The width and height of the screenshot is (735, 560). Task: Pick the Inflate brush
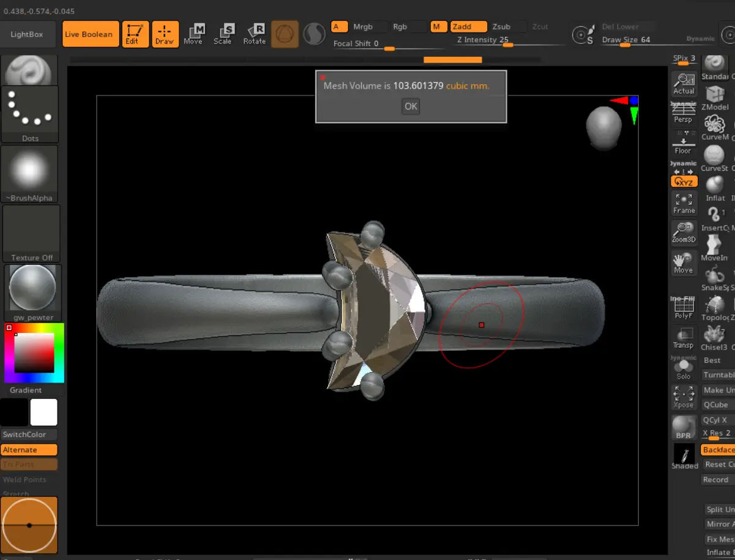tap(715, 188)
